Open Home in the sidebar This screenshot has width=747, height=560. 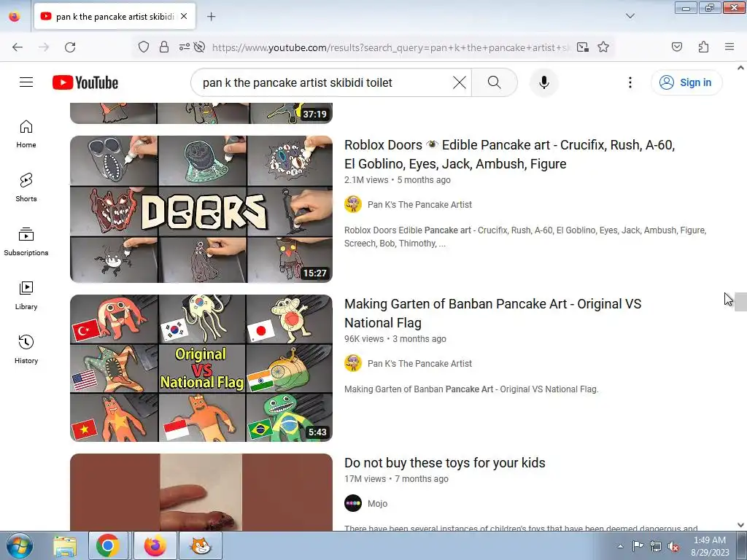coord(26,134)
